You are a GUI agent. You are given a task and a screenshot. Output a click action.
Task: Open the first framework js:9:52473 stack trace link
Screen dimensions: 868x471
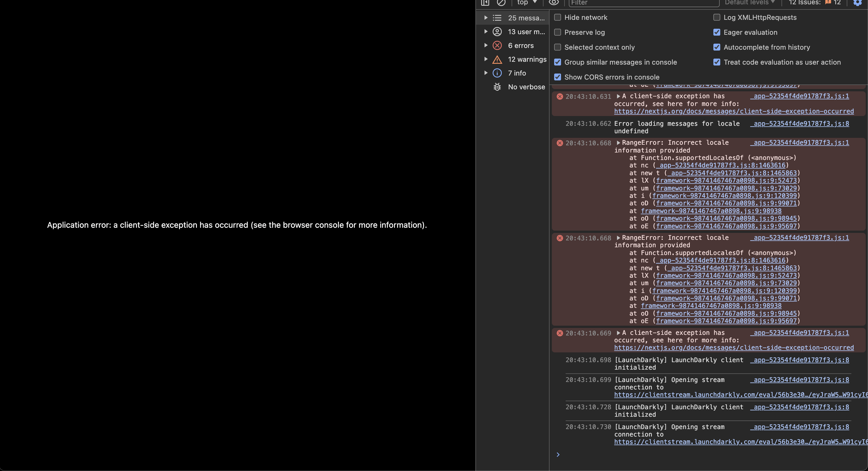(x=726, y=180)
